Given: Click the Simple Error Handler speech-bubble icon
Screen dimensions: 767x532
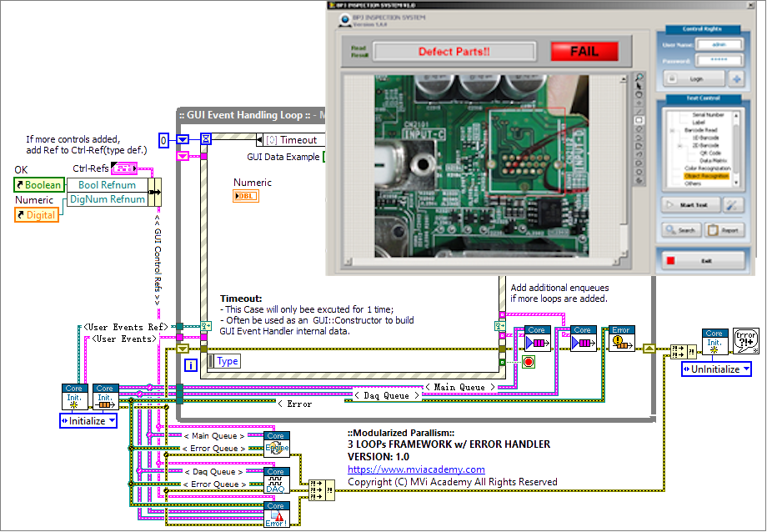Looking at the screenshot, I should pos(746,341).
